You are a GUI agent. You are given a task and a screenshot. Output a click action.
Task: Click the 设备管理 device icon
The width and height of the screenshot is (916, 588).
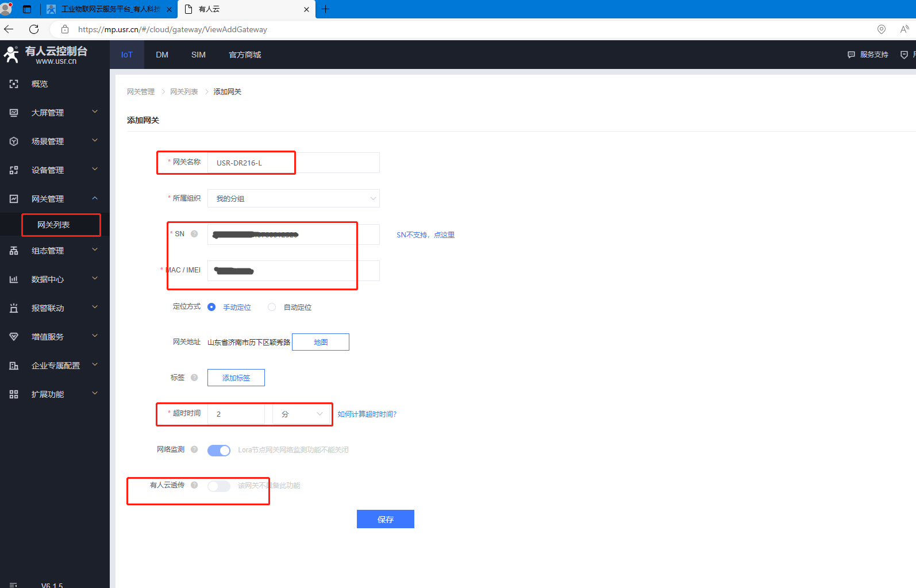tap(14, 170)
